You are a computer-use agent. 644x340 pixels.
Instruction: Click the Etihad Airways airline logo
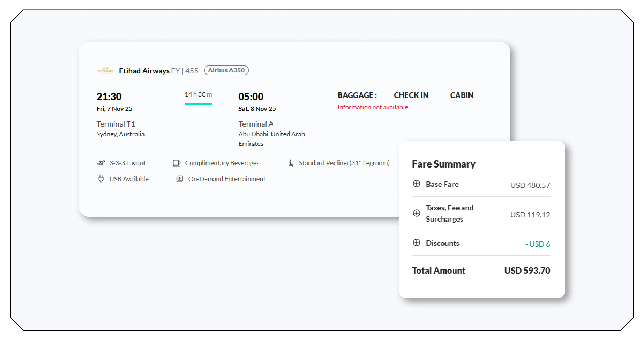coord(105,71)
